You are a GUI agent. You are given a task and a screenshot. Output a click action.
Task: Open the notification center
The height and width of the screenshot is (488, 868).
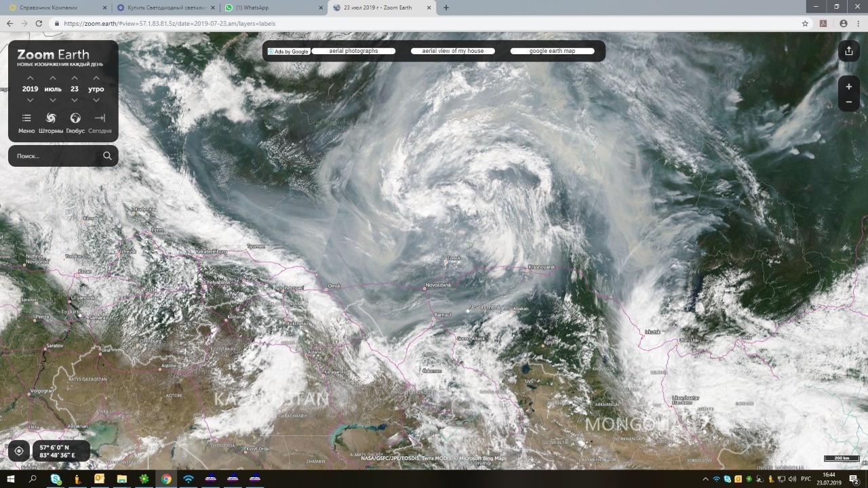click(x=854, y=479)
